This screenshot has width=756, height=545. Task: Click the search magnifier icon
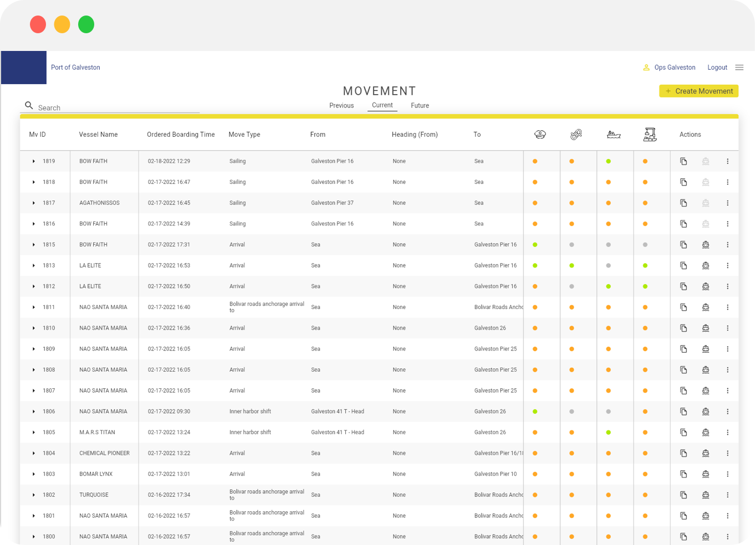coord(29,105)
